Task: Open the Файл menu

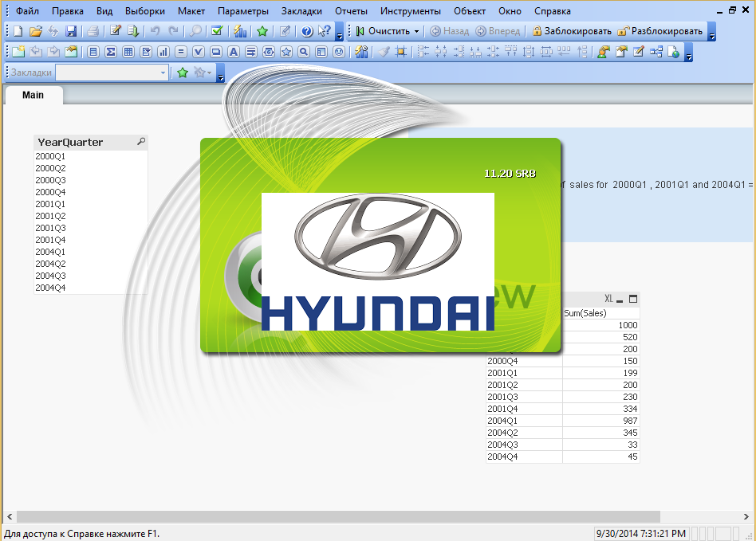Action: (27, 10)
